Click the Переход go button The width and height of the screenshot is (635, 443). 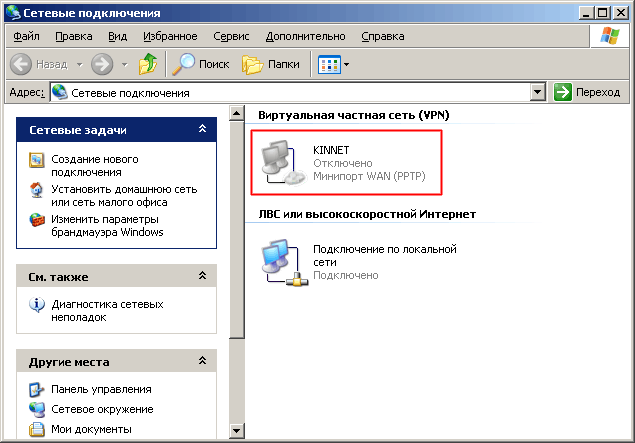tap(588, 92)
